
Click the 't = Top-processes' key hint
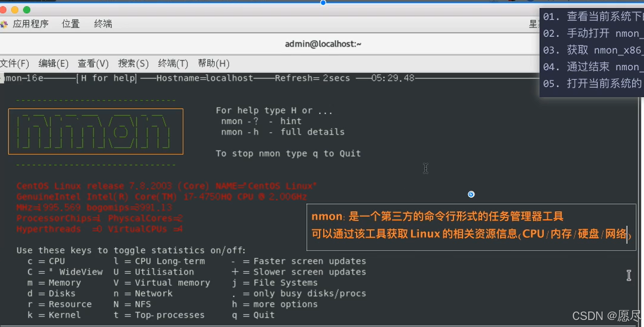pyautogui.click(x=159, y=315)
